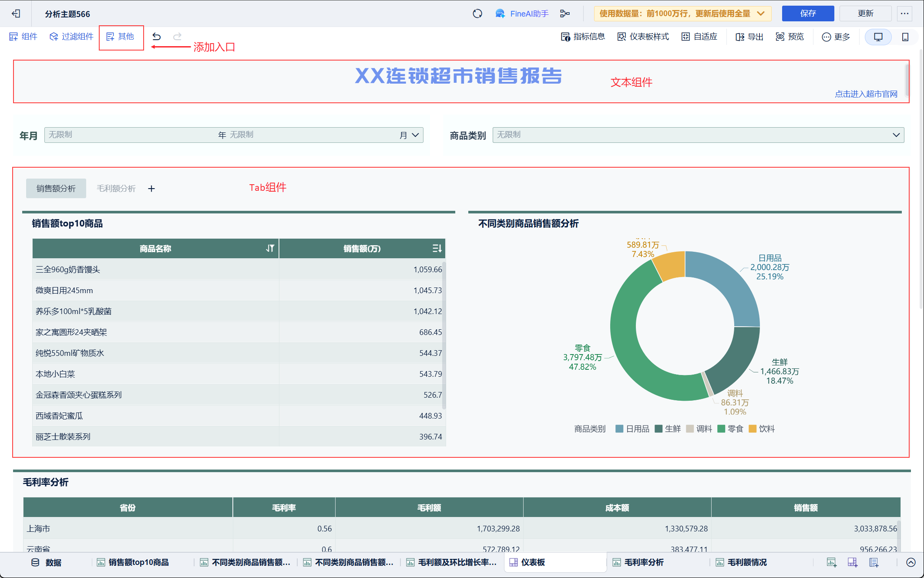Click the add table component icon bottom-right
This screenshot has height=578, width=924.
point(831,562)
